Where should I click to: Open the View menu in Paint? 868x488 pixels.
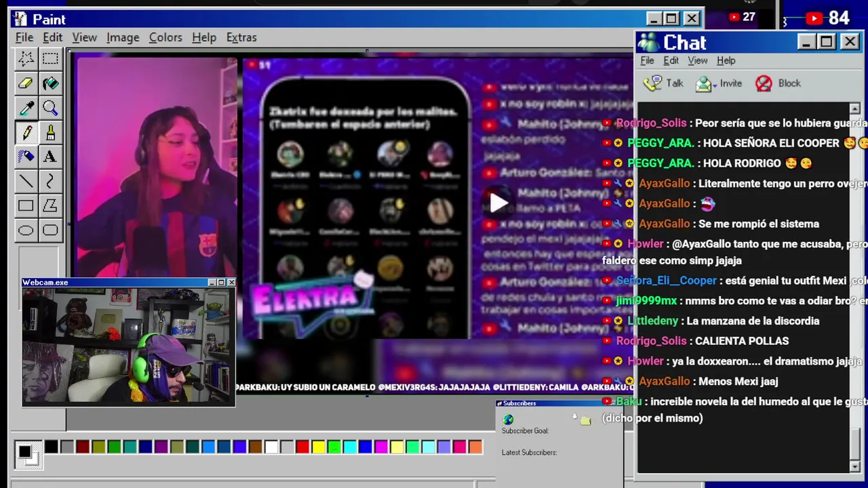(x=85, y=37)
